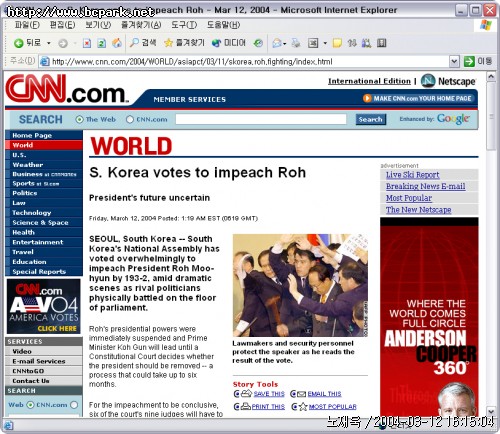The width and height of the screenshot is (500, 434).
Task: Expand the address bar URL dropdown
Action: [454, 61]
